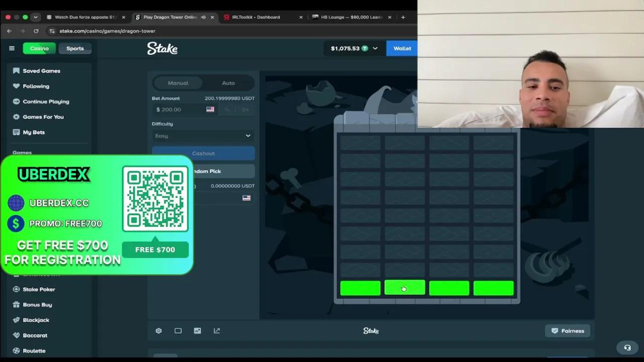Open the hamburger sidebar menu icon
The height and width of the screenshot is (362, 644).
(x=12, y=48)
